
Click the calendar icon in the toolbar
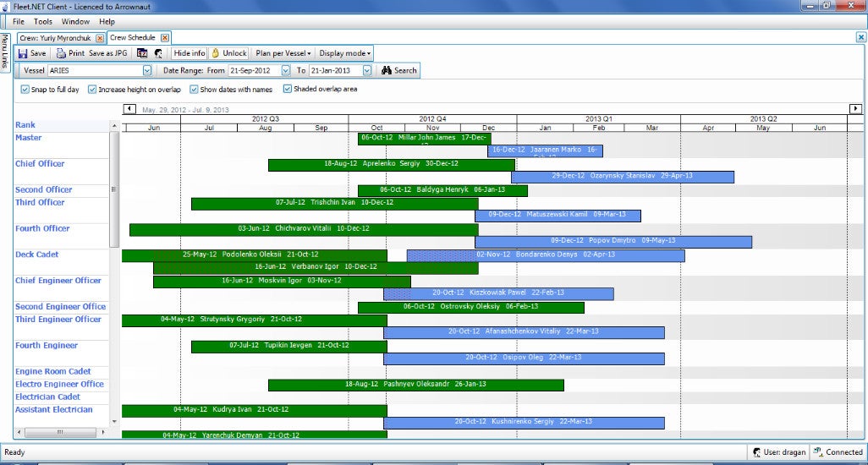142,53
